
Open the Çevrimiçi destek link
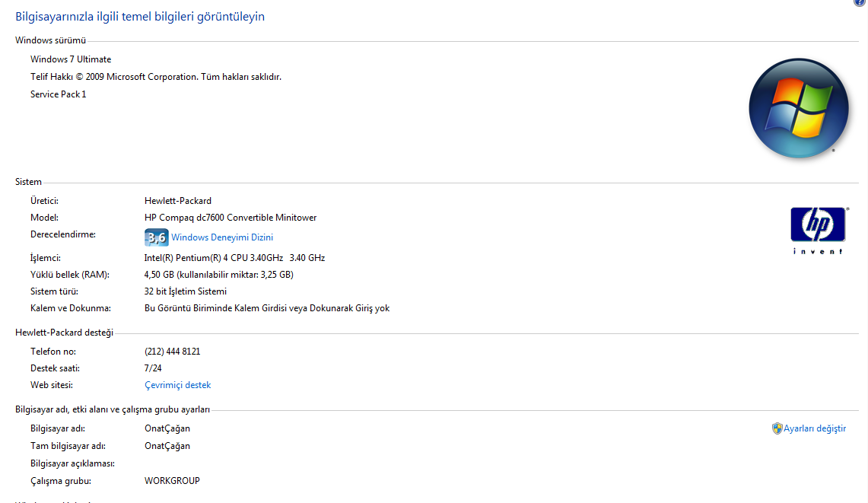[177, 385]
